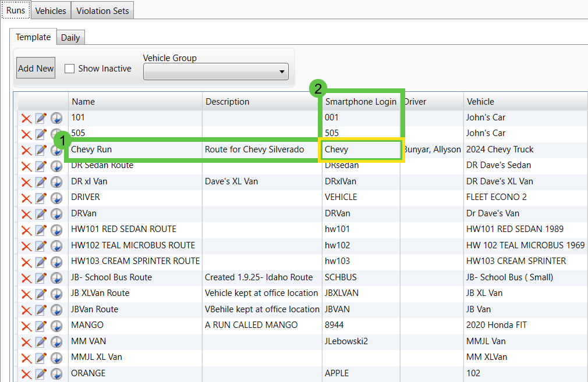Delete the 101 run with red X
This screenshot has height=382, width=588.
(x=26, y=118)
